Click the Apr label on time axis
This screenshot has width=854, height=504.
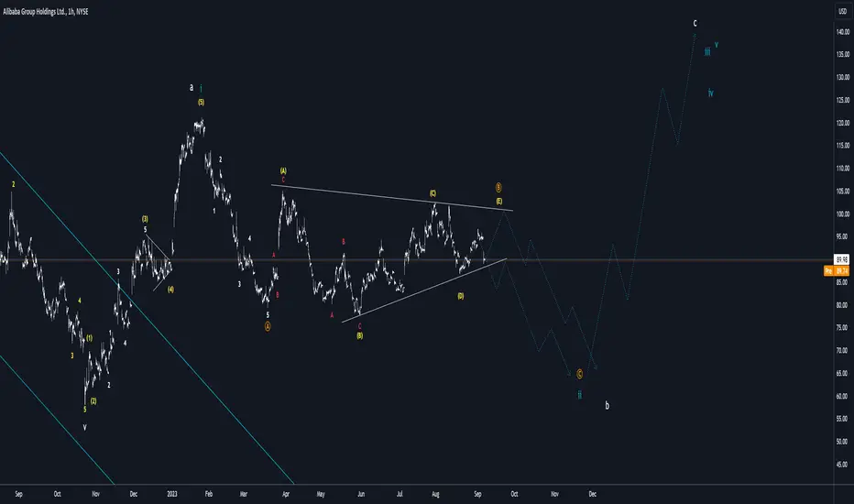tap(285, 494)
